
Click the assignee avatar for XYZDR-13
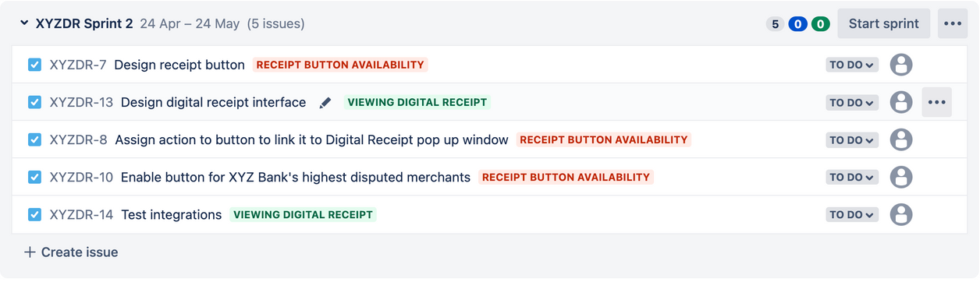point(901,102)
